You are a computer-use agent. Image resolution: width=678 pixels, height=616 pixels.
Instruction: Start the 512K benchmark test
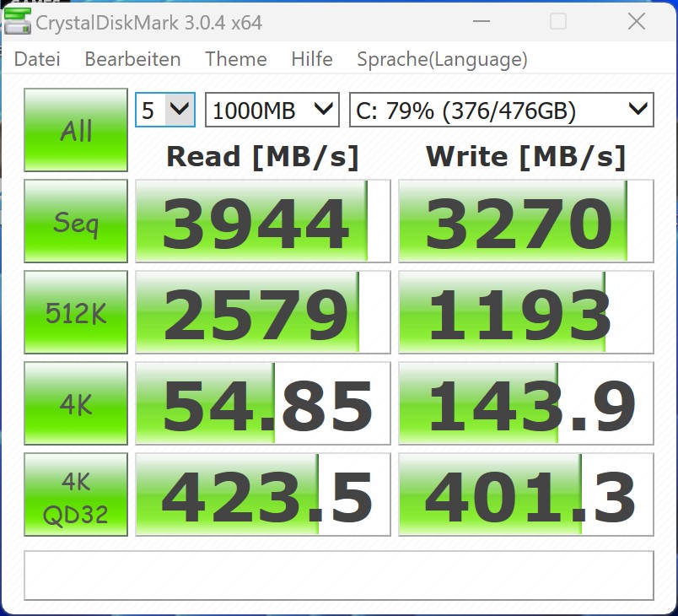coord(76,312)
